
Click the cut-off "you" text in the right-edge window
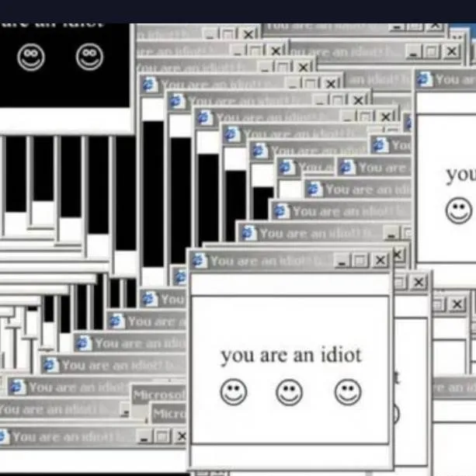[x=460, y=174]
